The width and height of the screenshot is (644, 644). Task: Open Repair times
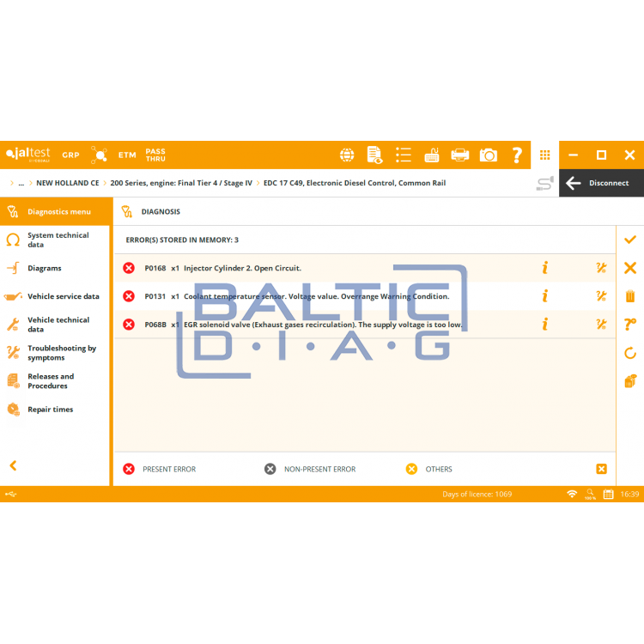point(55,410)
